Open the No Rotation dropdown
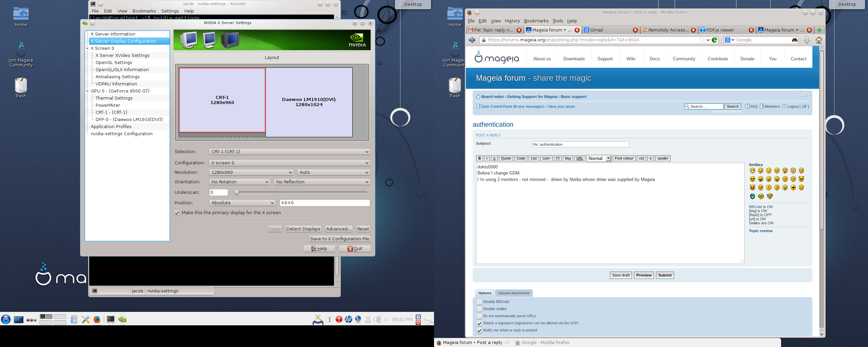Screen dimensions: 868x347 click(x=239, y=182)
